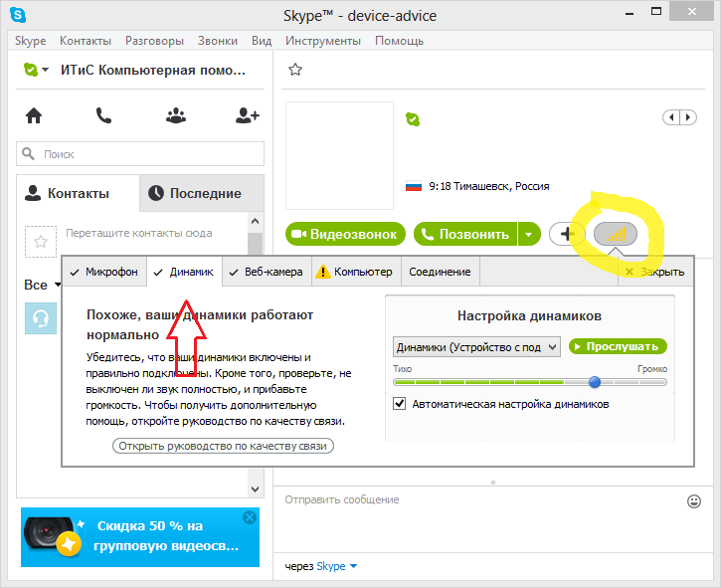Click the ИТиС Компьютерная помо... profile name
Image resolution: width=721 pixels, height=588 pixels.
pos(153,70)
